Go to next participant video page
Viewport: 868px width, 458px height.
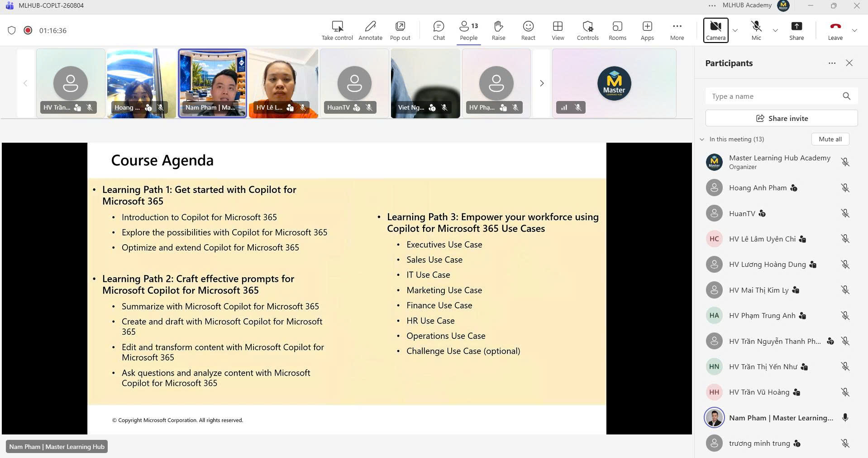pyautogui.click(x=542, y=83)
